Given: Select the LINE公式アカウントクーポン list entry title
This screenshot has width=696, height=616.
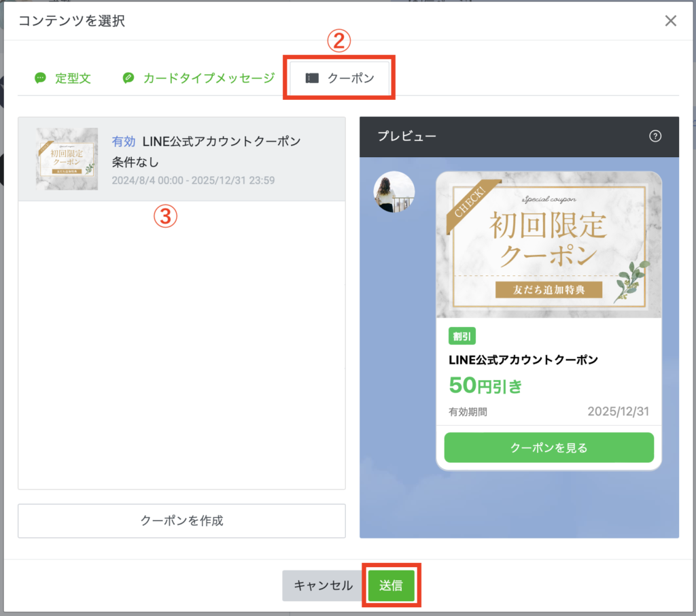Looking at the screenshot, I should pos(221,141).
